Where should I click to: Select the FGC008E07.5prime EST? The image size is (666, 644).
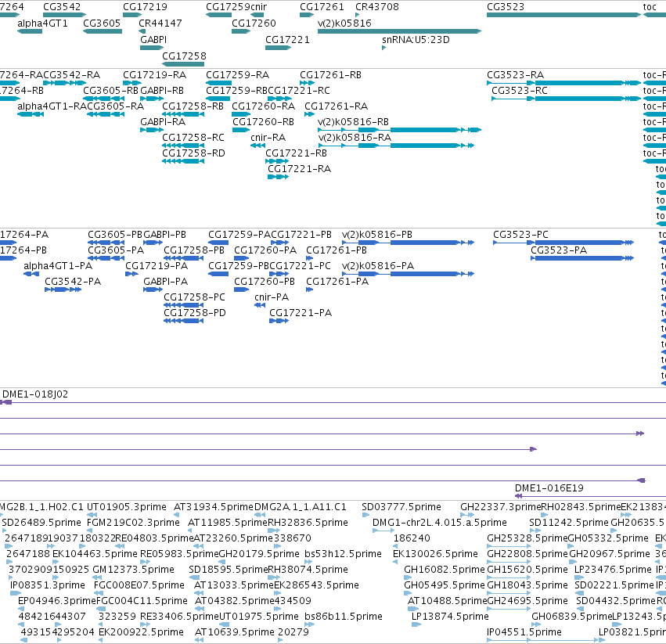tap(98, 593)
